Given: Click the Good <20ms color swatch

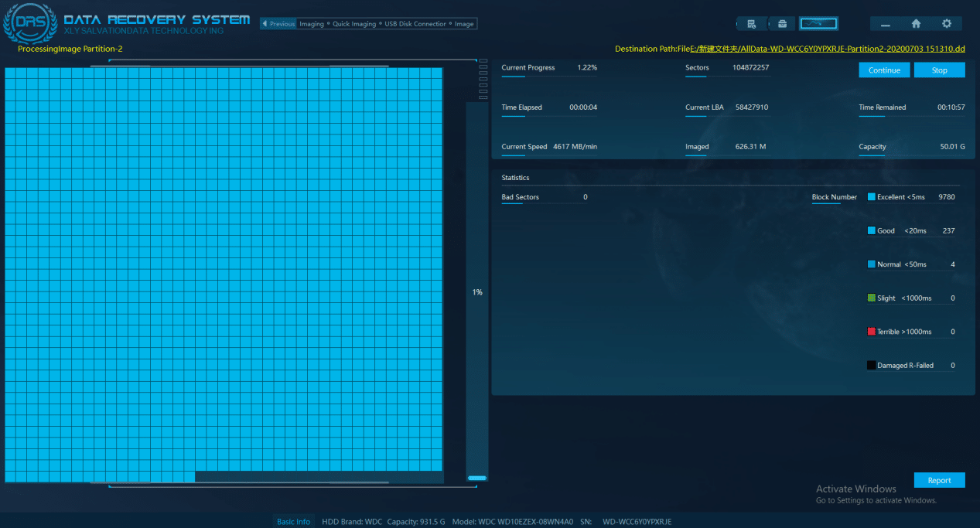Looking at the screenshot, I should pyautogui.click(x=872, y=230).
